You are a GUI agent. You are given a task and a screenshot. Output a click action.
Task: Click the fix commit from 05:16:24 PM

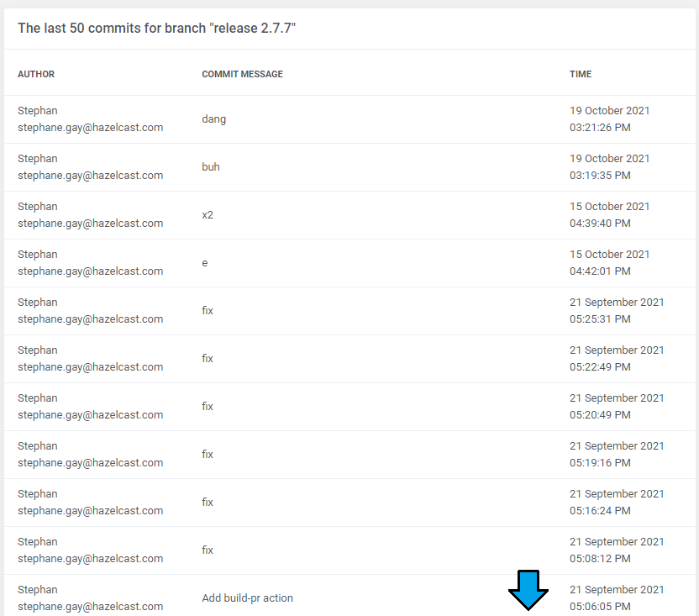pyautogui.click(x=208, y=503)
